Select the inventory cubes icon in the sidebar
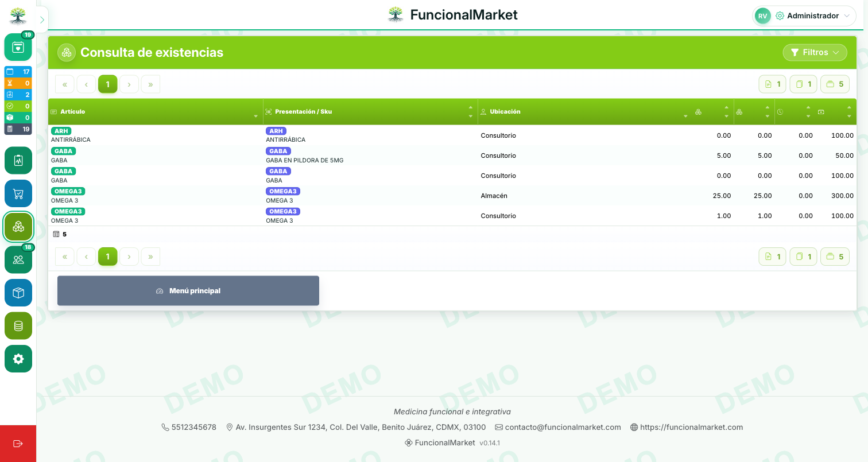The image size is (868, 462). (x=18, y=227)
